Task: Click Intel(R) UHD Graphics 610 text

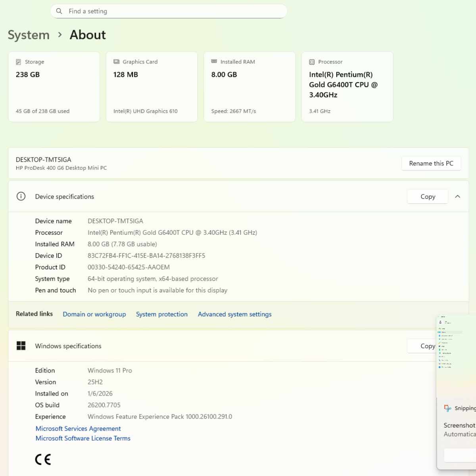Action: (146, 111)
